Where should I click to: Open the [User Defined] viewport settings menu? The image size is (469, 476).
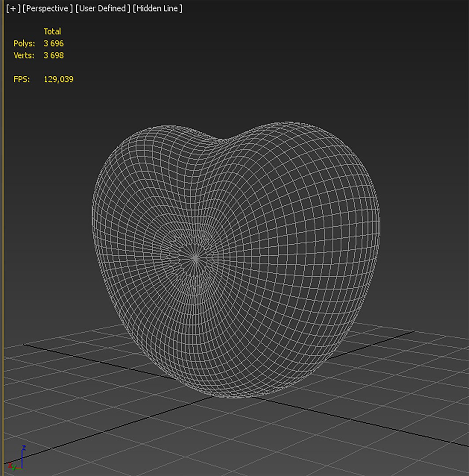tap(103, 8)
